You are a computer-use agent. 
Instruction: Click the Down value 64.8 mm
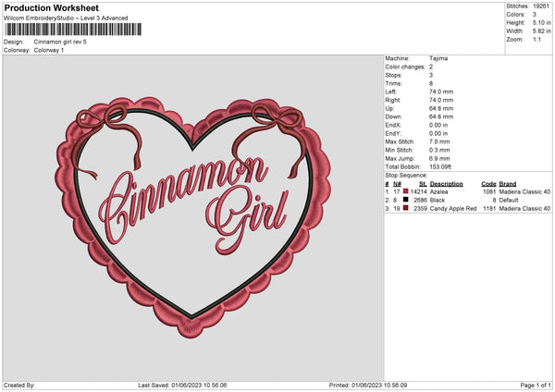[441, 116]
